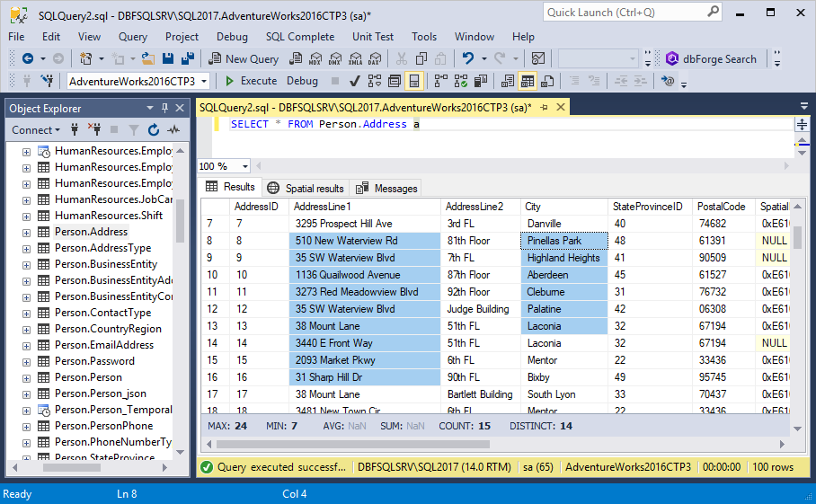Click the Open File folder icon
Viewport: 816px width, 504px height.
point(147,58)
